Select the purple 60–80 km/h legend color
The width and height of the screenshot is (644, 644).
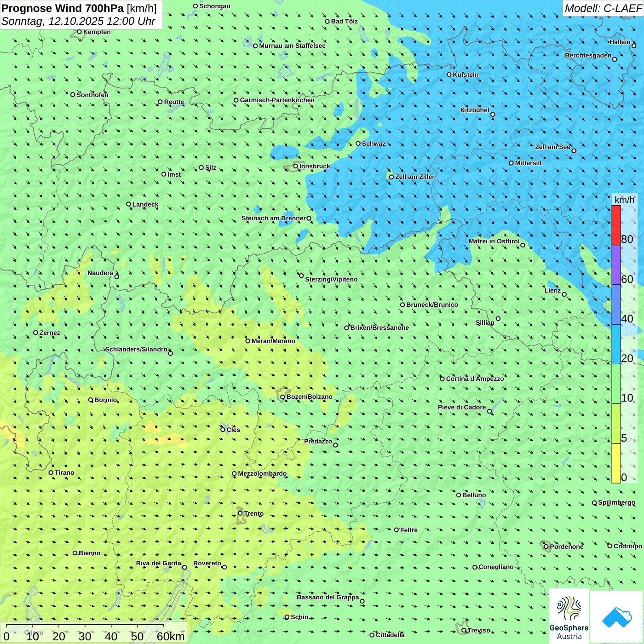[x=616, y=265]
